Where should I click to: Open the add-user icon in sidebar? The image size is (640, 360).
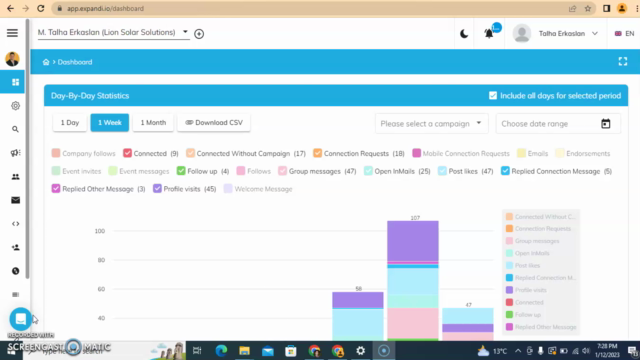(16, 247)
